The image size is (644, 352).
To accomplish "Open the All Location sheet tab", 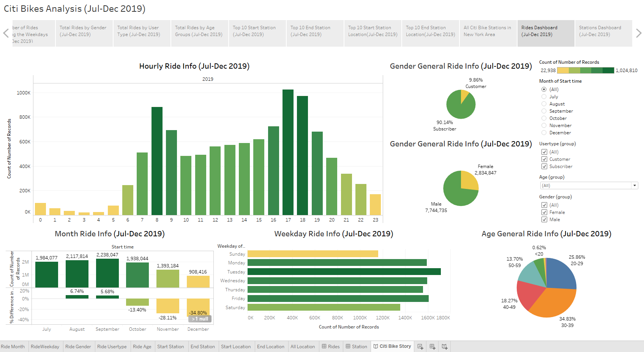I will 303,346.
